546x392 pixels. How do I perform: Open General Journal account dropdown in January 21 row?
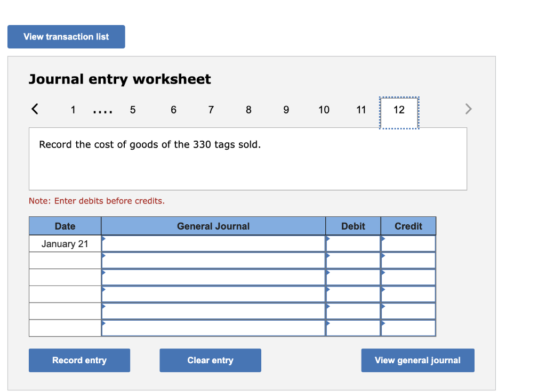[x=213, y=243]
